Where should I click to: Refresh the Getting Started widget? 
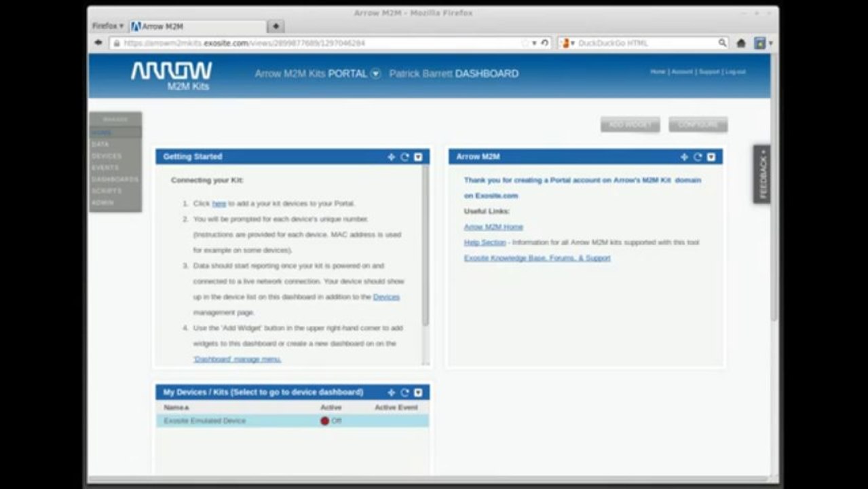click(404, 157)
